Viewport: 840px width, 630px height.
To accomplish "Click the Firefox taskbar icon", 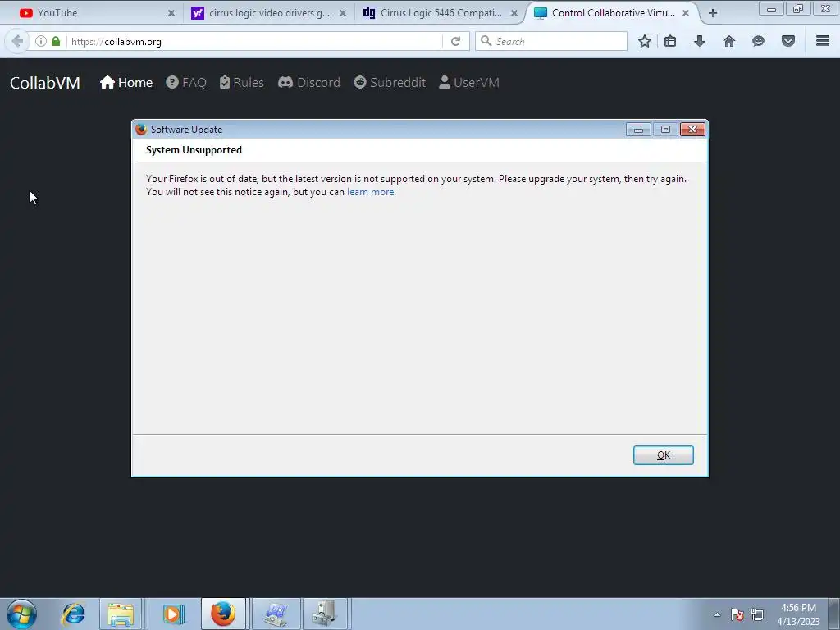I will click(x=223, y=614).
